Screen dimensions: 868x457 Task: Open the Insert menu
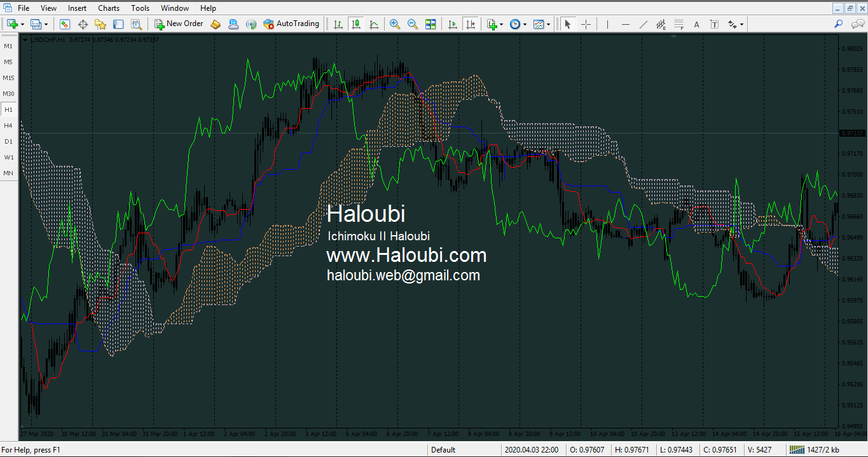pyautogui.click(x=77, y=8)
